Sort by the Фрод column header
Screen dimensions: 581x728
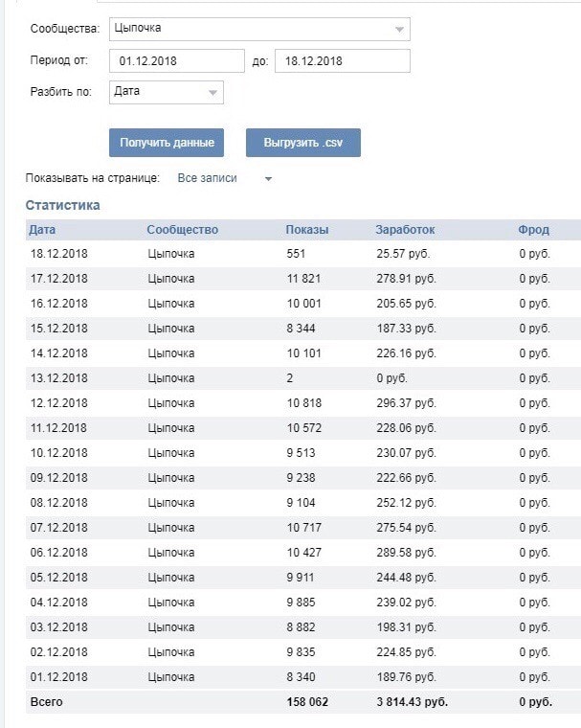click(x=533, y=230)
